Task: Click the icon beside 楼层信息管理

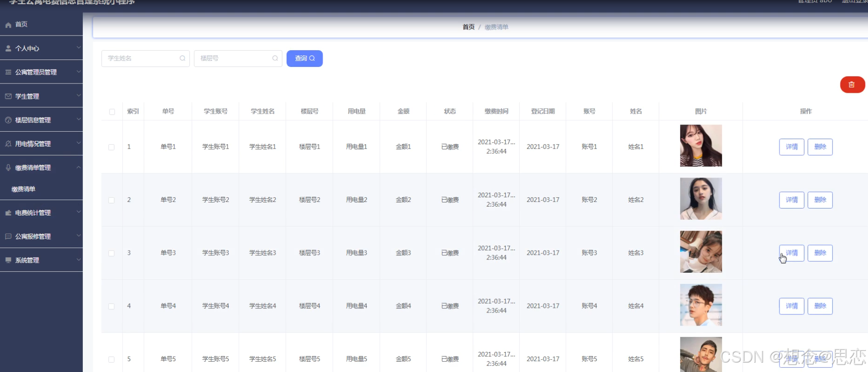Action: [x=8, y=120]
